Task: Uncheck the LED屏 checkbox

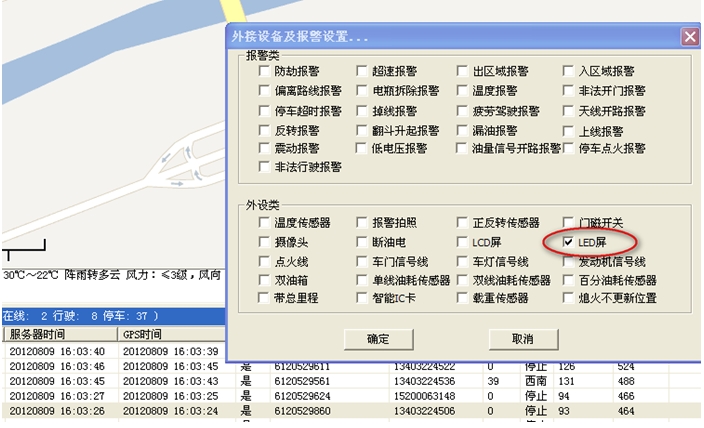Action: point(568,242)
